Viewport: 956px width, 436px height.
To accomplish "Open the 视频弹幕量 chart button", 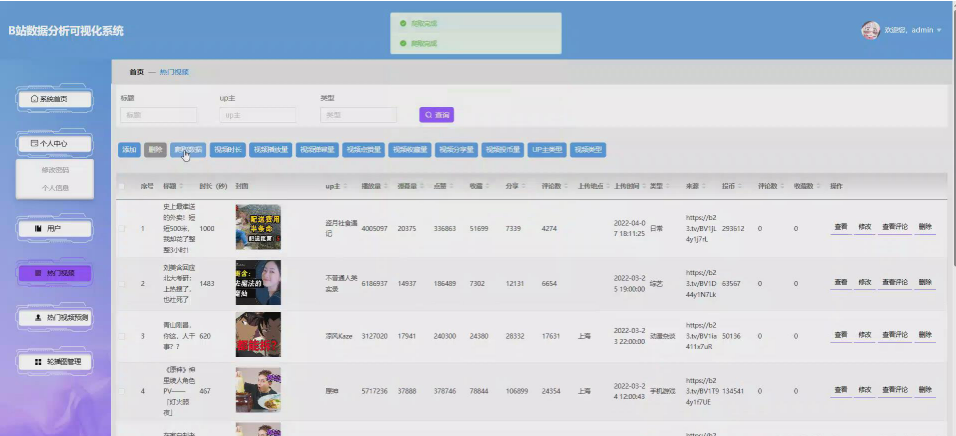I will tap(317, 150).
